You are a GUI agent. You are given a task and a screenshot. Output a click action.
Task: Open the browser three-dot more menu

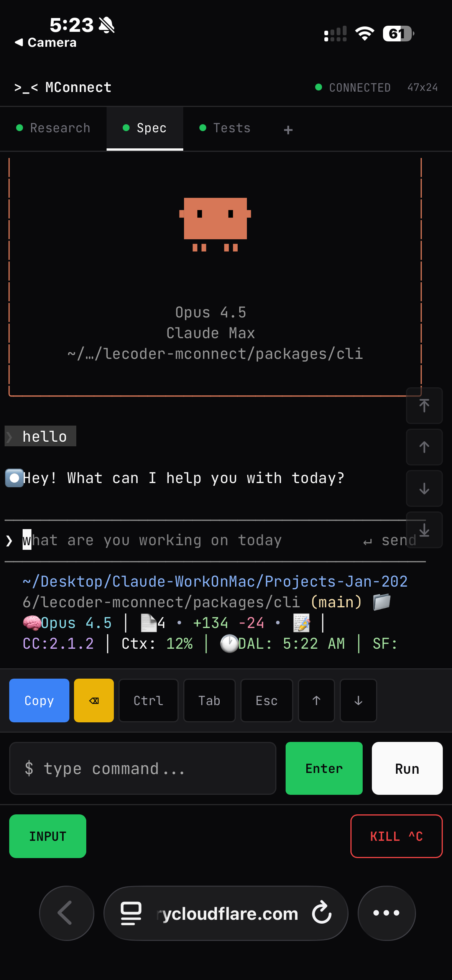[x=386, y=913]
